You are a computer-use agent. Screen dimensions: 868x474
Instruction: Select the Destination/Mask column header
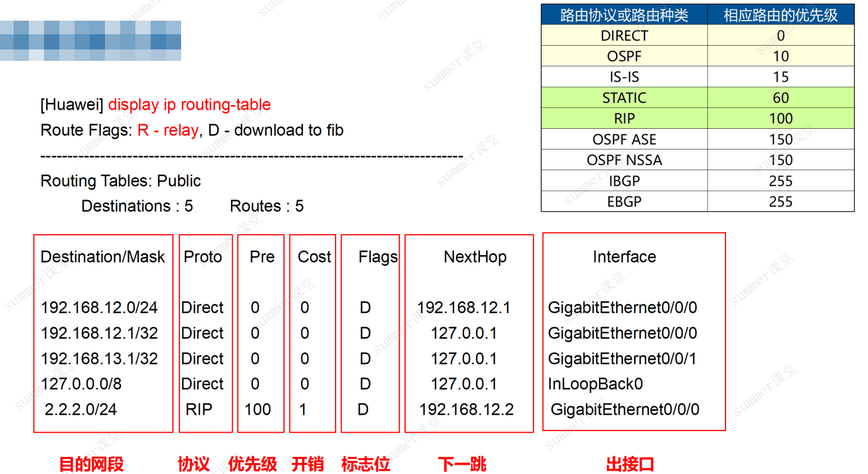click(103, 257)
